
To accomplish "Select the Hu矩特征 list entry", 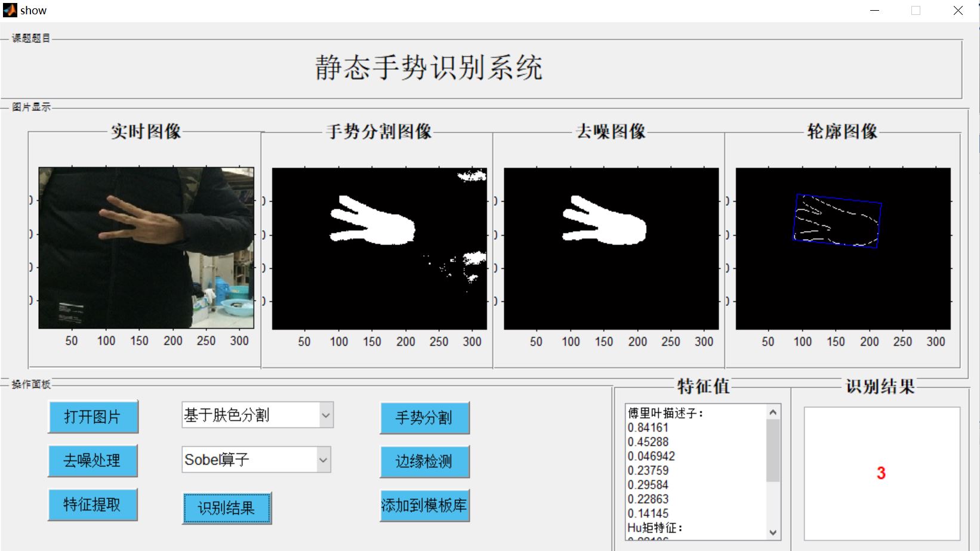I will [x=655, y=528].
